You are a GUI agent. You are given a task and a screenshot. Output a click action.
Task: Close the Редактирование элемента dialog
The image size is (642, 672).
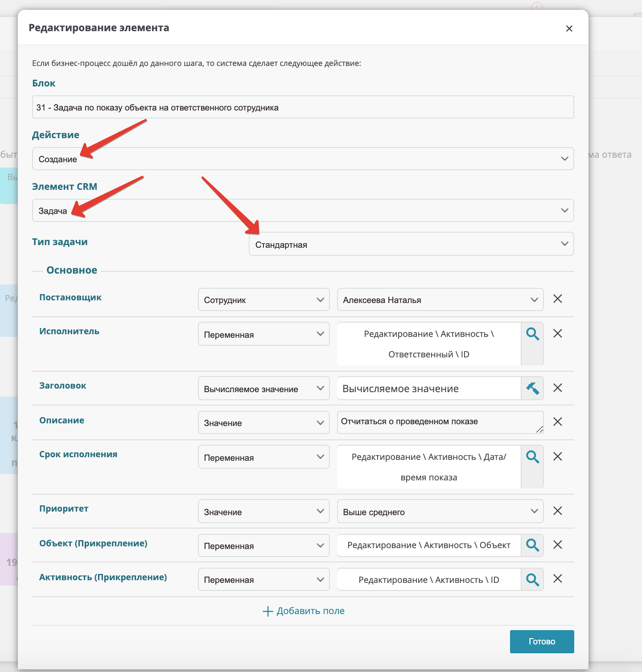click(569, 29)
